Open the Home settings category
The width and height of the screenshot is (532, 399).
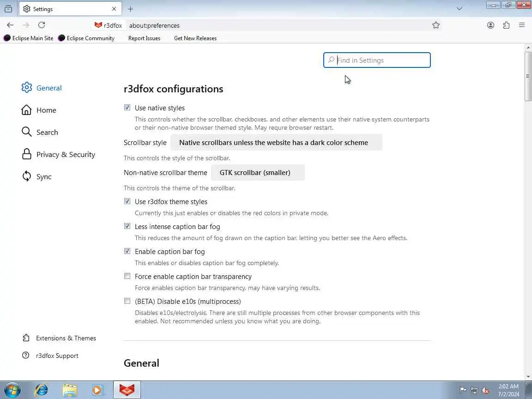tap(39, 110)
